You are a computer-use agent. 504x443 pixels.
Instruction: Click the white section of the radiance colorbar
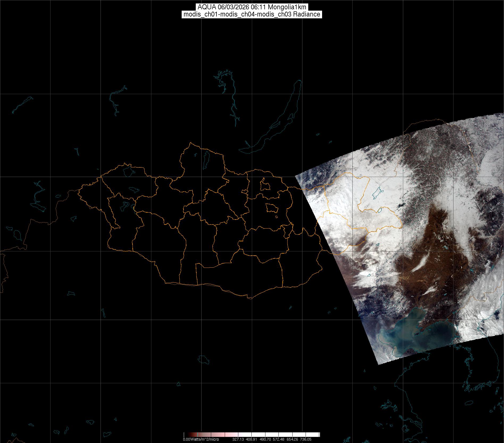pos(293,435)
